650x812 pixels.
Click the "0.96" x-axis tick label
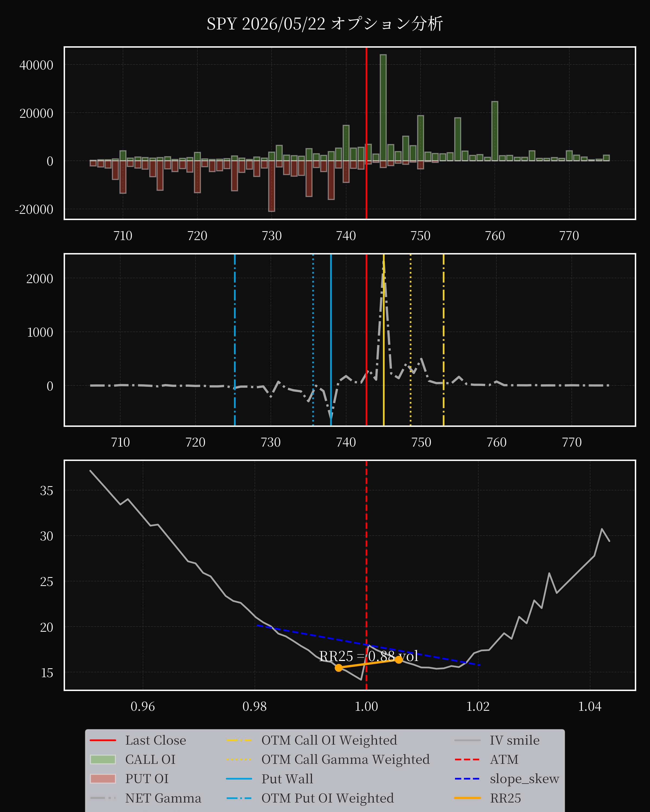click(x=143, y=706)
